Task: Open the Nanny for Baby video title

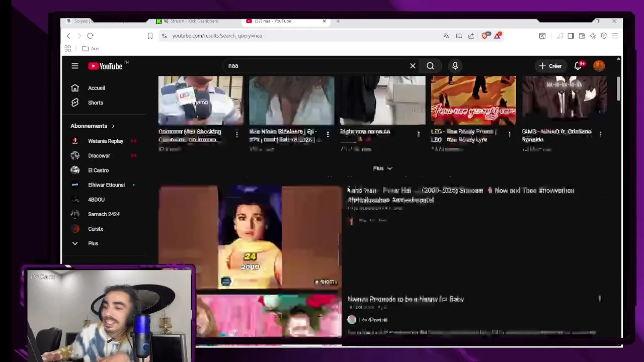Action: (406, 299)
